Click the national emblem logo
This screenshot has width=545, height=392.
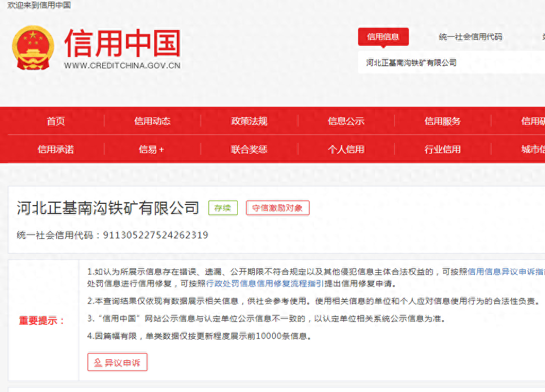click(33, 47)
